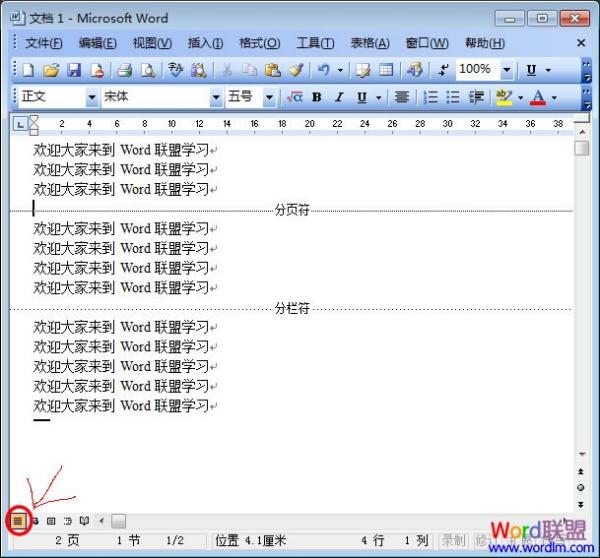Click the Copy icon
This screenshot has width=600, height=558.
[x=250, y=70]
